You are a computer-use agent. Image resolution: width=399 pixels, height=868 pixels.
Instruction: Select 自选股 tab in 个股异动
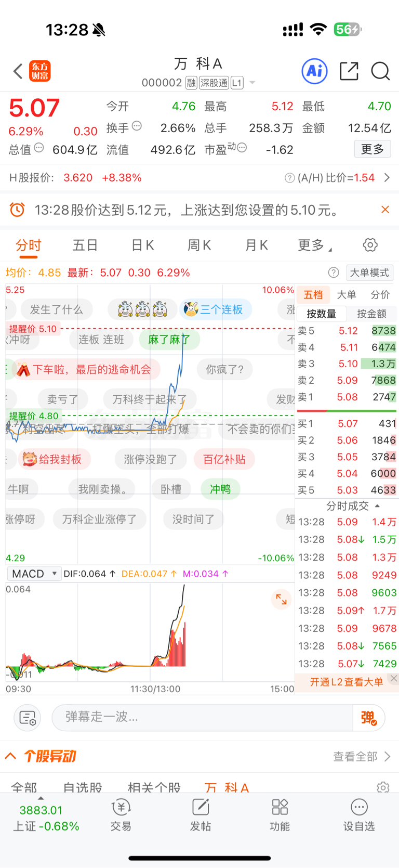click(83, 787)
